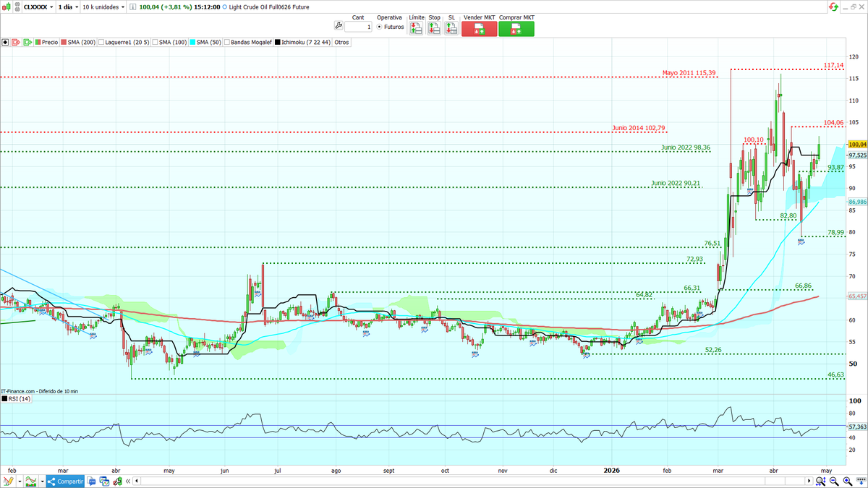Viewport: 868px width, 488px height.
Task: Open the indicators dropdown arrow
Action: [x=42, y=481]
